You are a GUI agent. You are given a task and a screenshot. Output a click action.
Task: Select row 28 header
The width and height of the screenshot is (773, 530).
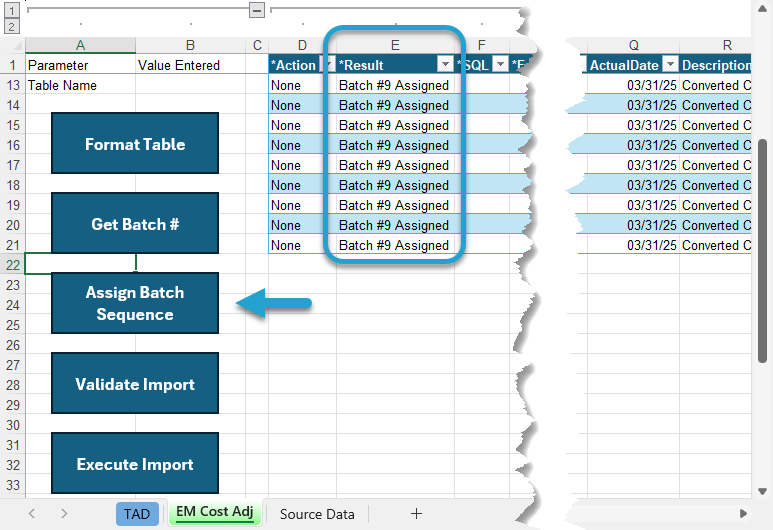coord(13,385)
